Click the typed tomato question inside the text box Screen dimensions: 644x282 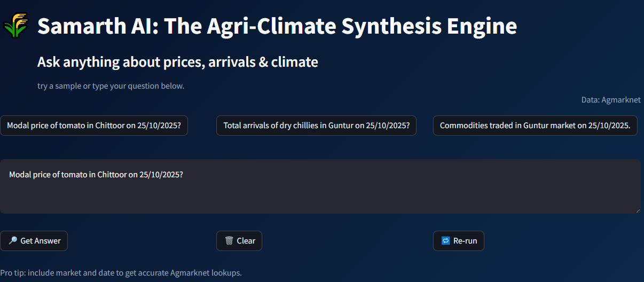tap(96, 175)
